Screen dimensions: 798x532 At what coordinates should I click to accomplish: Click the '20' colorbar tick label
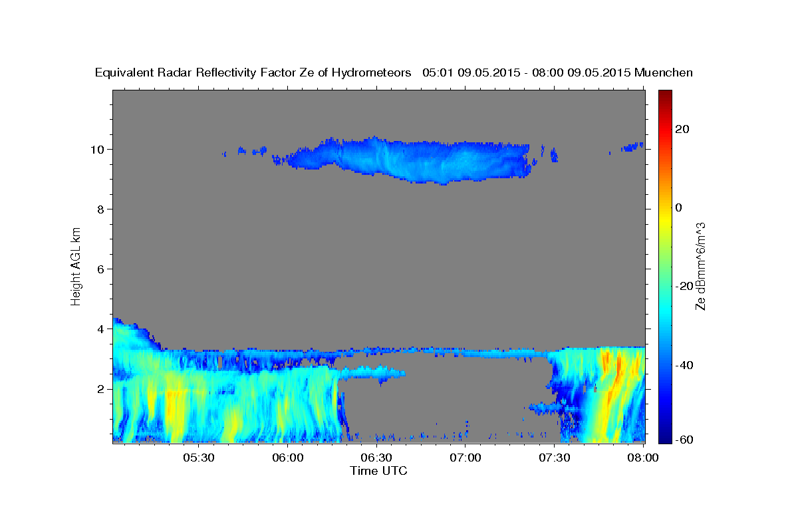coord(682,129)
